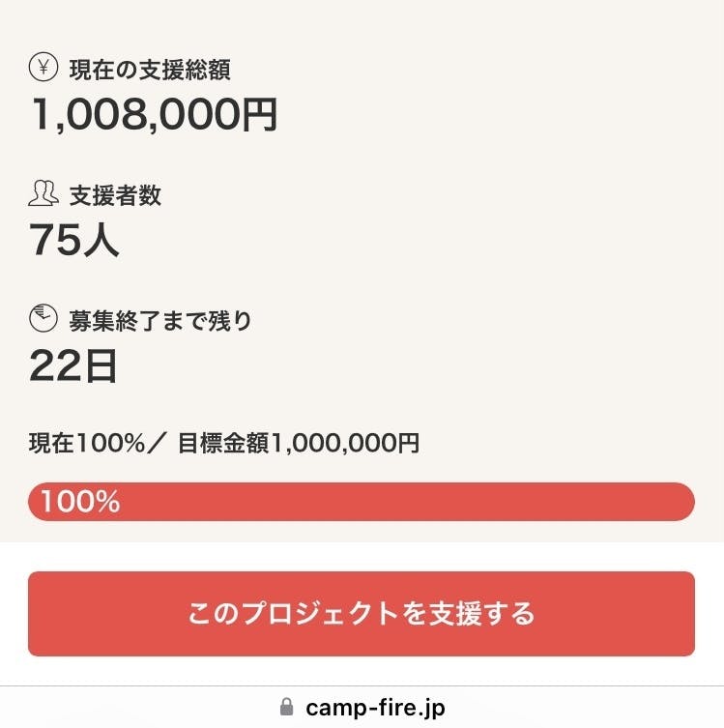Click the number 22 days remaining
Image resolution: width=724 pixels, height=728 pixels.
[x=53, y=365]
